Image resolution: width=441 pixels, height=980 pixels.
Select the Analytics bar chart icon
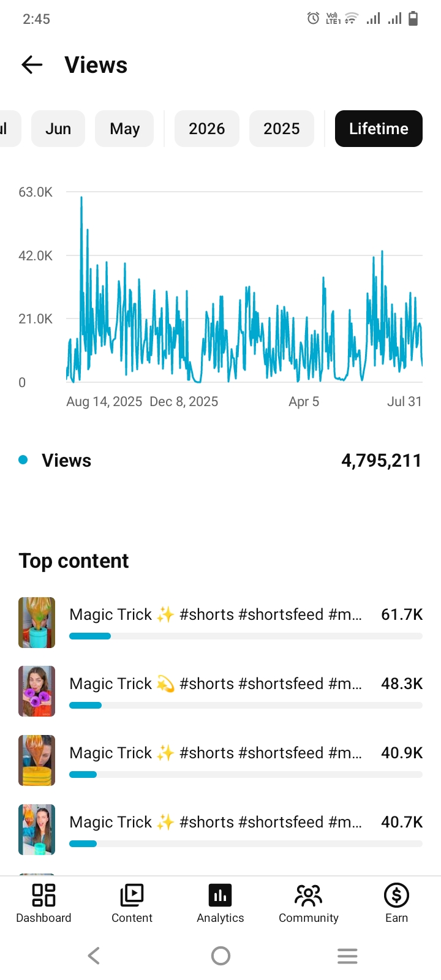click(221, 895)
